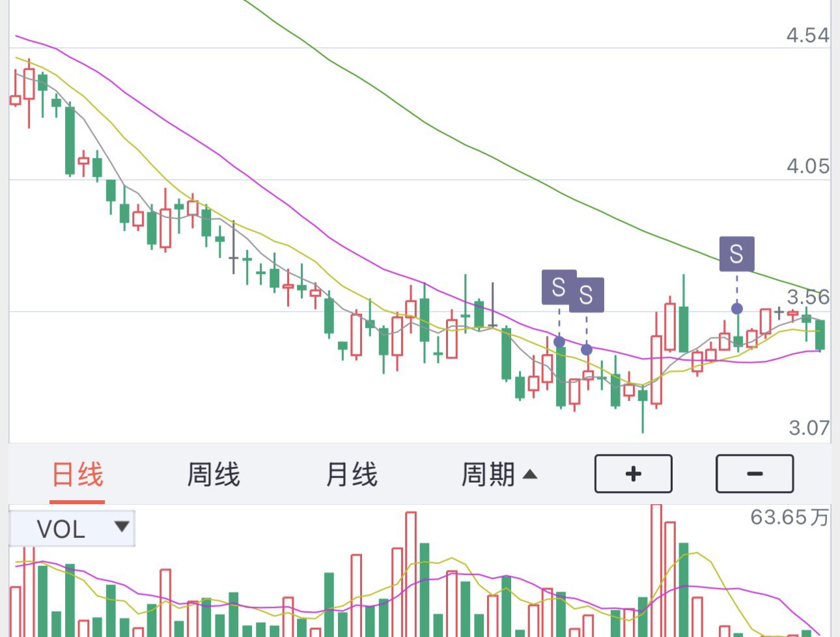Click the triangle arrow beside 周期
840x637 pixels.
pos(530,474)
